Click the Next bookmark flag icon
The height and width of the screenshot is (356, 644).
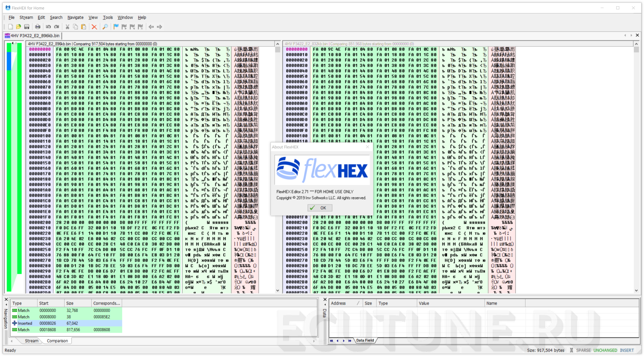pos(124,27)
